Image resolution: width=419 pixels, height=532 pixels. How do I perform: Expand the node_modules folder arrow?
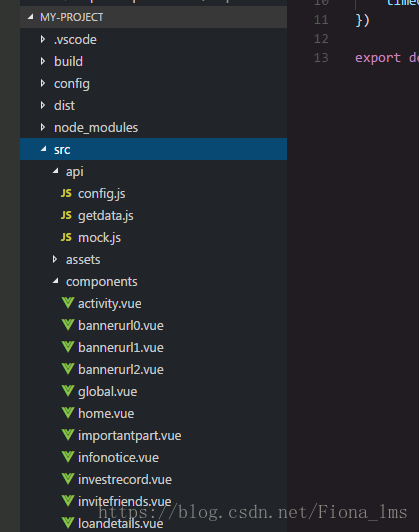click(43, 127)
